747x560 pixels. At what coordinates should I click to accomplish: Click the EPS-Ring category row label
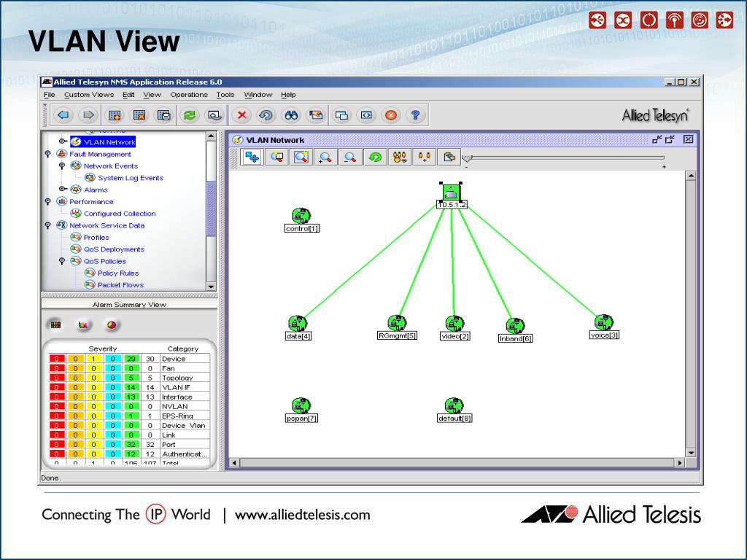click(177, 416)
